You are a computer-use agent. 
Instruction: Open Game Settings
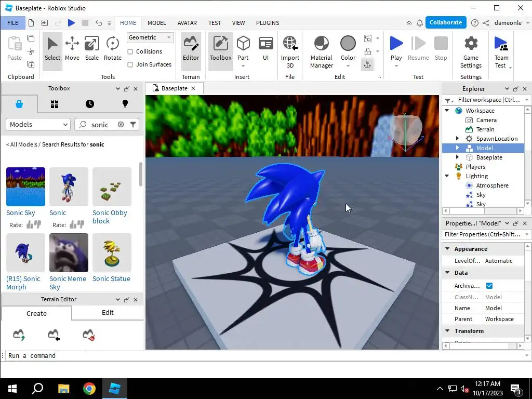click(471, 52)
